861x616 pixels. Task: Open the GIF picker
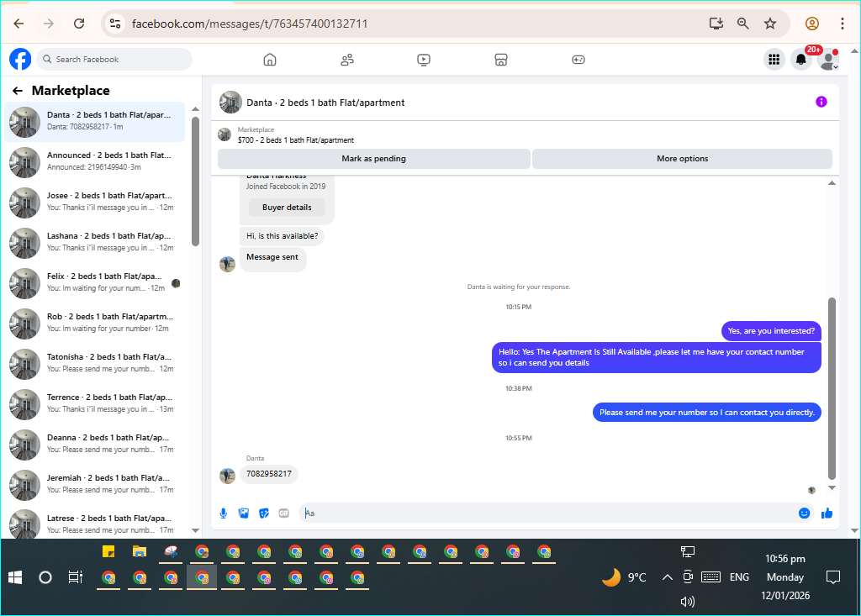(284, 513)
